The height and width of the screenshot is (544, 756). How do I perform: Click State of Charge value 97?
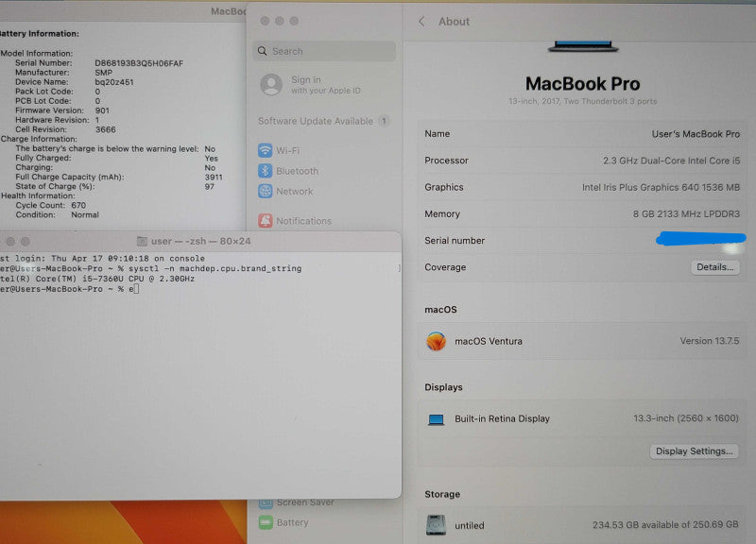coord(209,186)
